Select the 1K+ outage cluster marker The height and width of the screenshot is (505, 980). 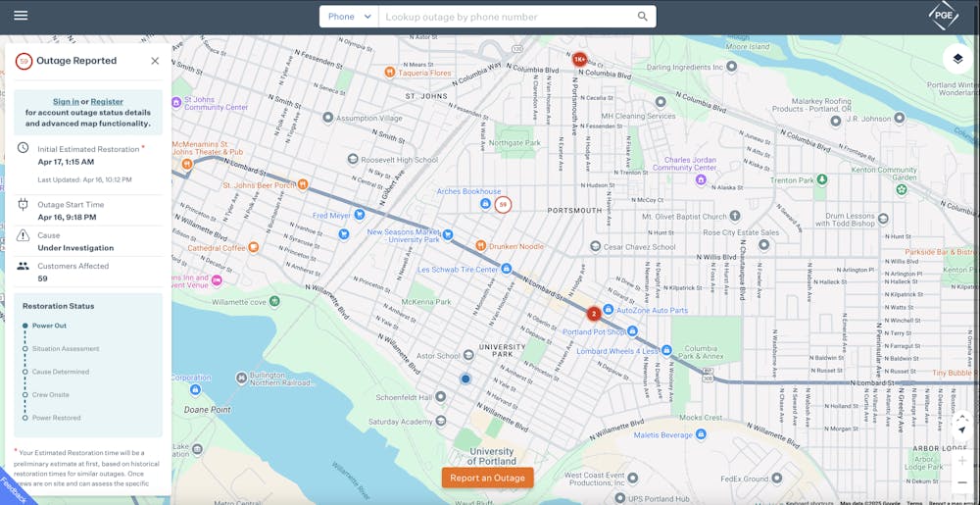pos(579,60)
